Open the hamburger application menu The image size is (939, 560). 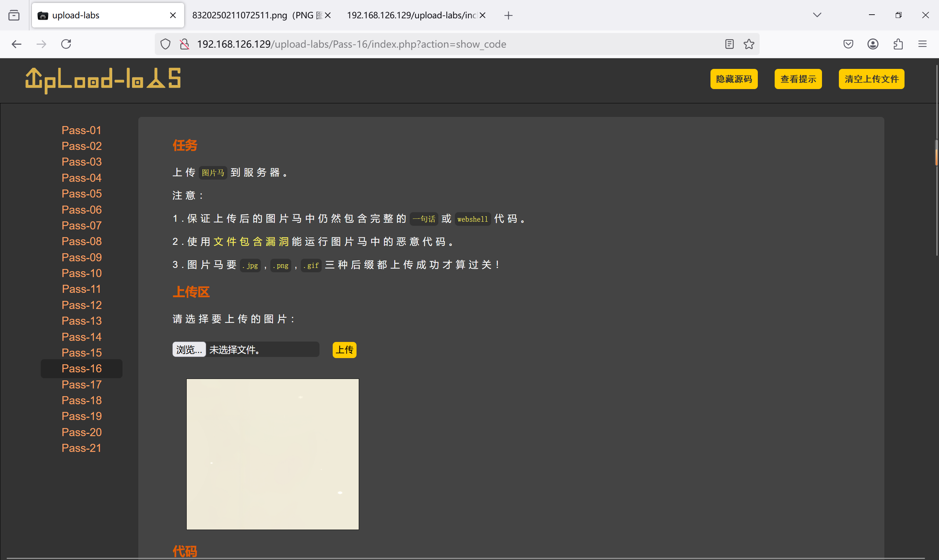click(x=922, y=44)
